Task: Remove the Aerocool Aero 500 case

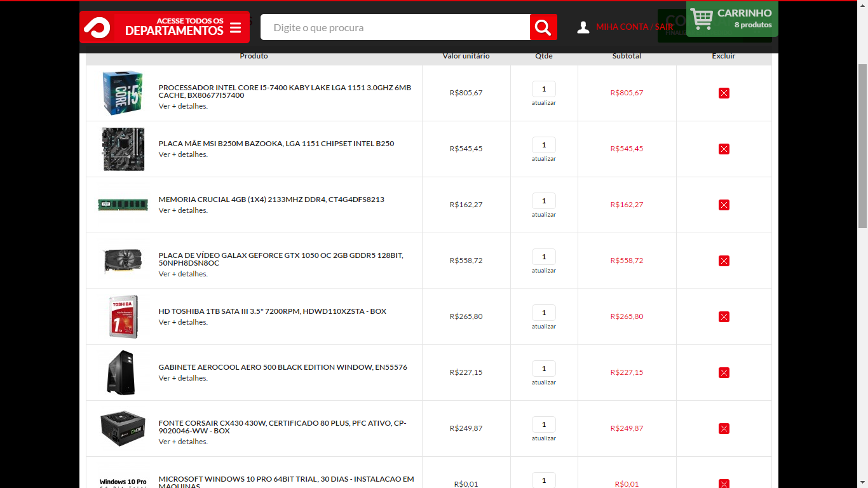Action: pos(724,372)
